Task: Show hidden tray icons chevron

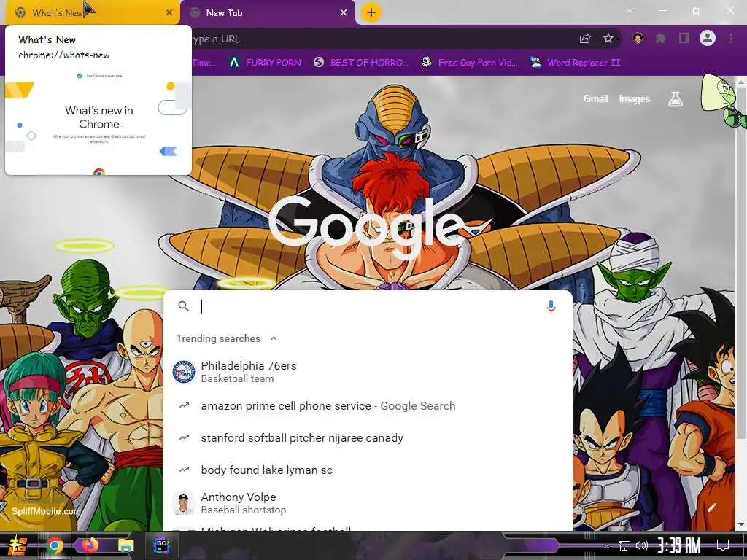Action: (x=606, y=545)
